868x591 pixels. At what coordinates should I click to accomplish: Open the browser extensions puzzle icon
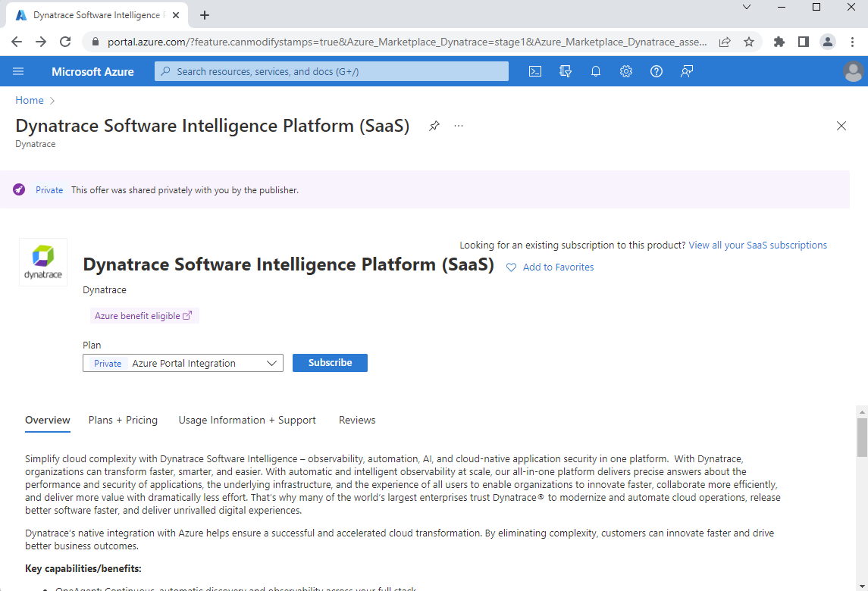tap(779, 42)
